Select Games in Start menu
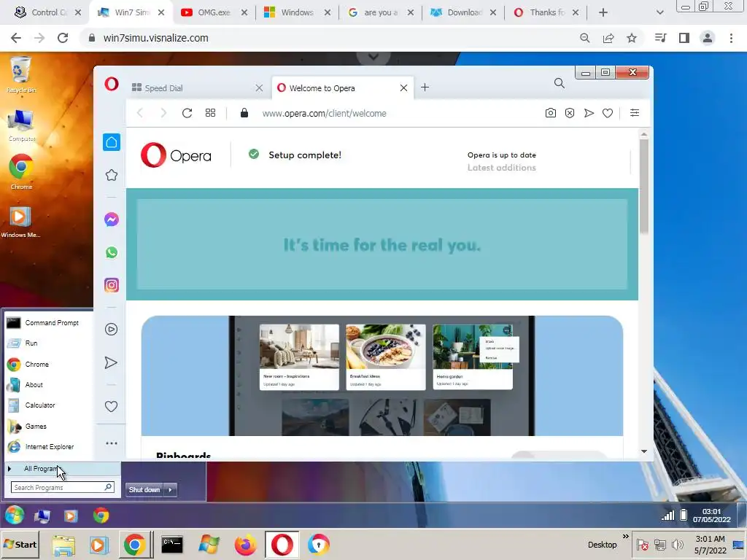The image size is (747, 560). point(47,426)
